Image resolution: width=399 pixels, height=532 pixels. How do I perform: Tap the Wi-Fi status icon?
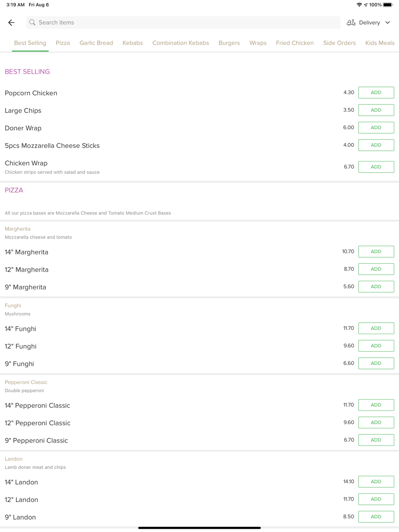coord(359,5)
